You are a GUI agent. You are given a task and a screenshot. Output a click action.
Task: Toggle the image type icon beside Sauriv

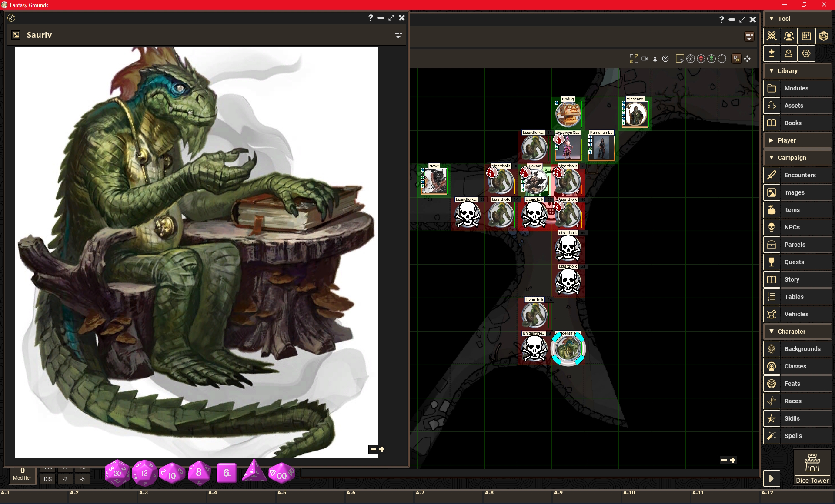[x=16, y=35]
